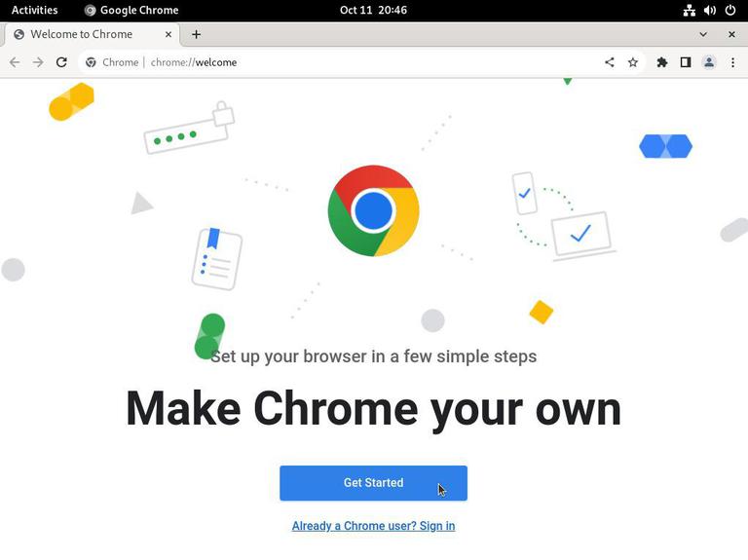This screenshot has height=560, width=748.
Task: Open the Extensions puzzle icon
Action: click(x=662, y=62)
